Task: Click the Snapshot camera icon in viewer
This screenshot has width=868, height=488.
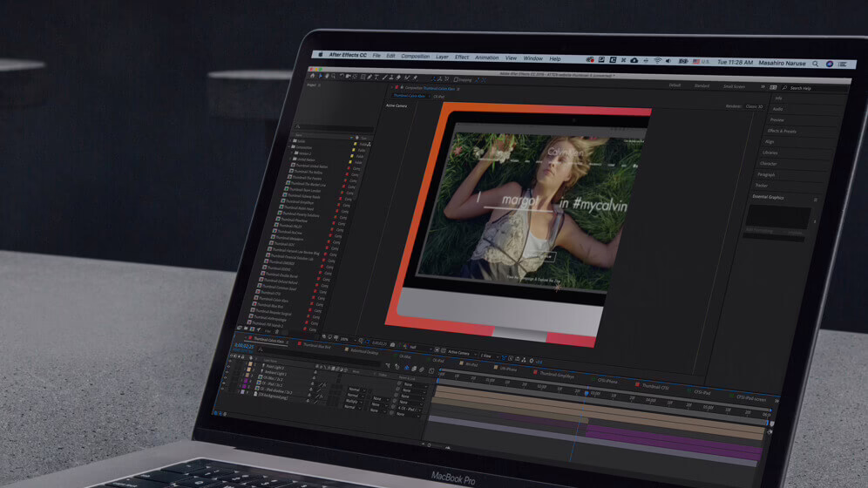Action: [392, 345]
